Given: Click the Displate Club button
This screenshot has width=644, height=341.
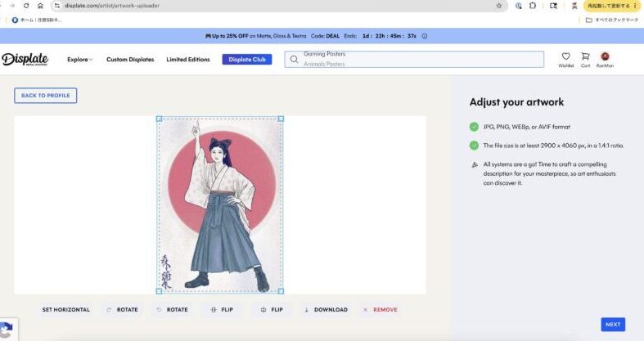Looking at the screenshot, I should [247, 60].
